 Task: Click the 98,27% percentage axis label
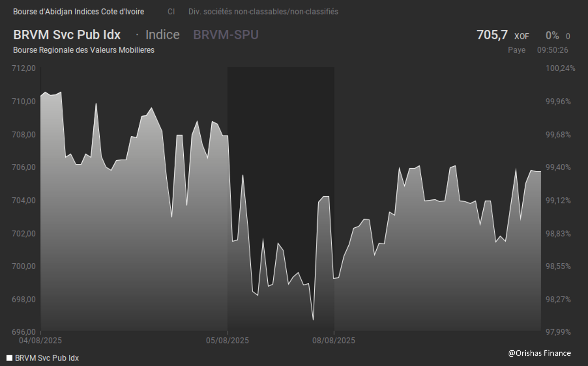pos(558,299)
